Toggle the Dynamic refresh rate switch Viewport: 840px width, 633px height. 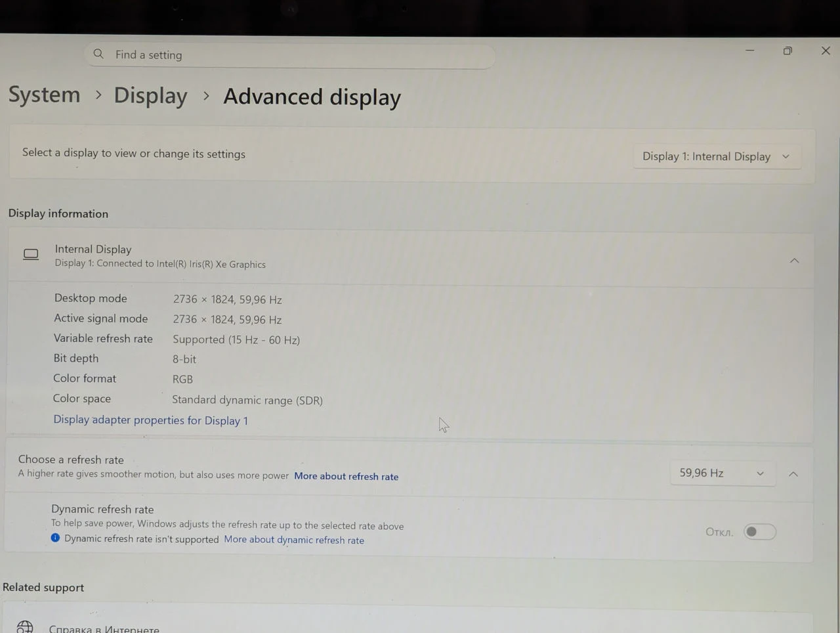click(760, 532)
